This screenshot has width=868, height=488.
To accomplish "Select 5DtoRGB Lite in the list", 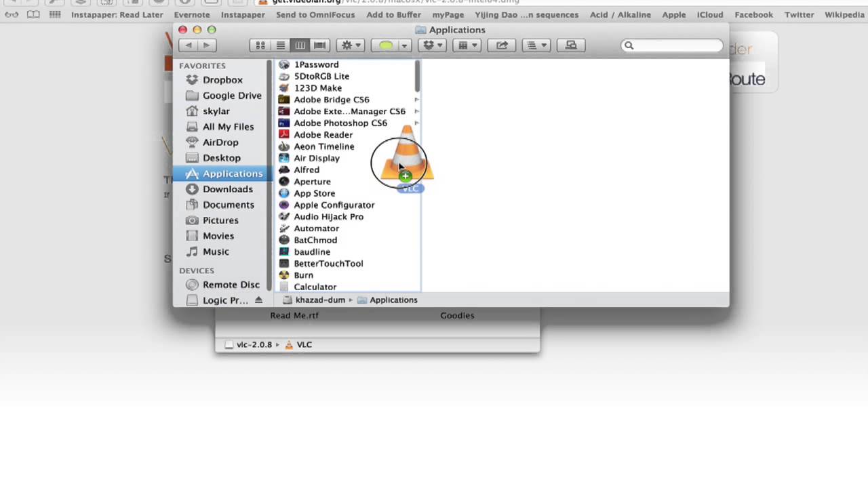I will pos(321,76).
